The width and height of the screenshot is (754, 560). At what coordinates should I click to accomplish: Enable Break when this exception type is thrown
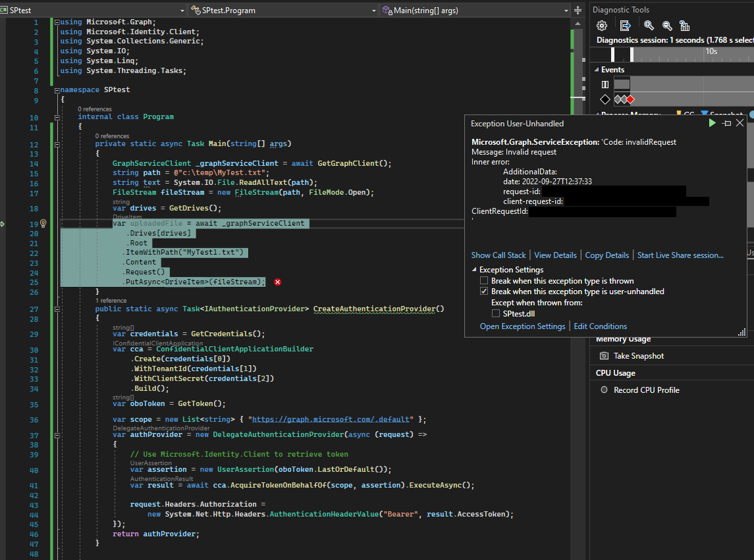click(484, 281)
